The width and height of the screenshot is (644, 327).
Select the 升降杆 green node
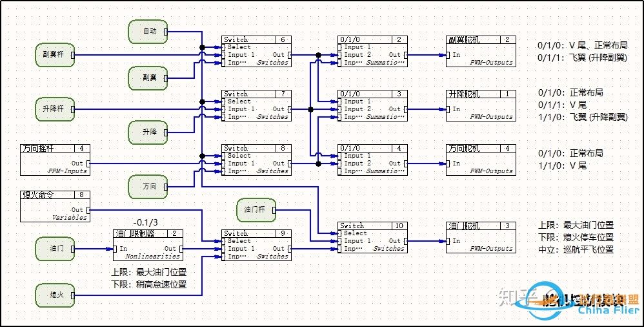point(54,109)
